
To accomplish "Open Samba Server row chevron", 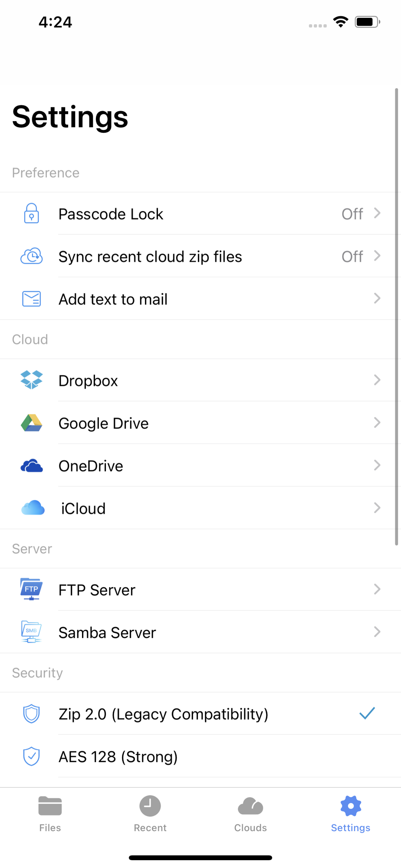I will 377,631.
